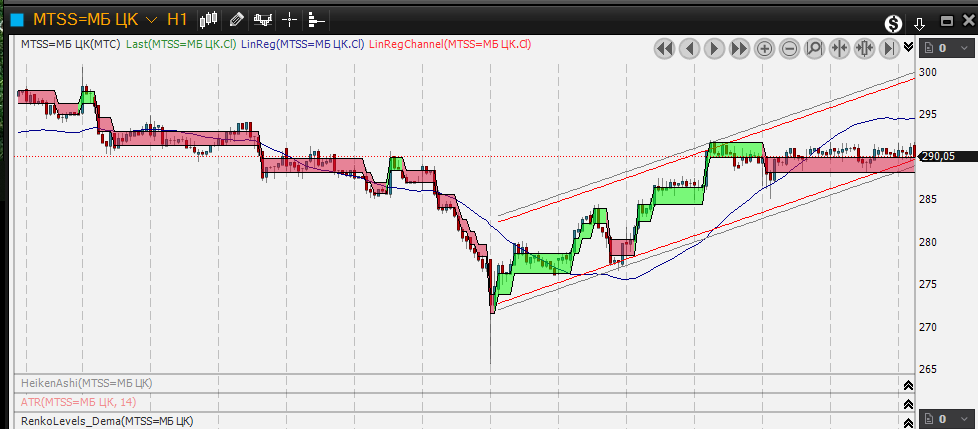
Task: Change the H1 timeframe
Action: pos(177,19)
